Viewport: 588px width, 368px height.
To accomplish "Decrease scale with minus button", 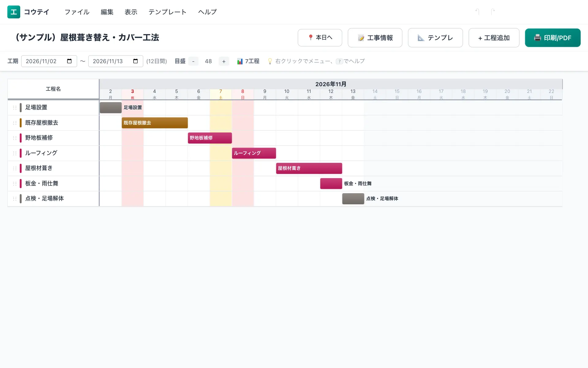I will [193, 61].
